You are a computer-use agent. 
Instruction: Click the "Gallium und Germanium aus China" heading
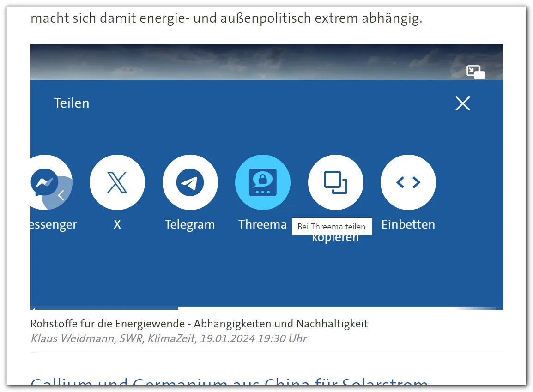tap(229, 382)
